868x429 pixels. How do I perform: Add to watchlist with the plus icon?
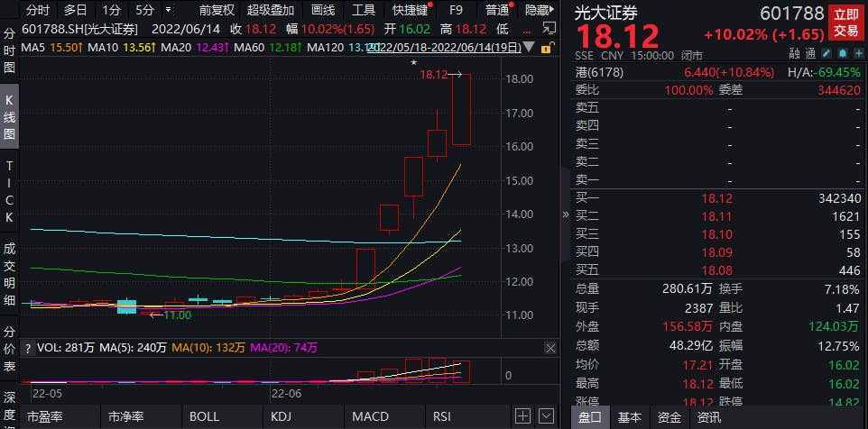click(858, 54)
